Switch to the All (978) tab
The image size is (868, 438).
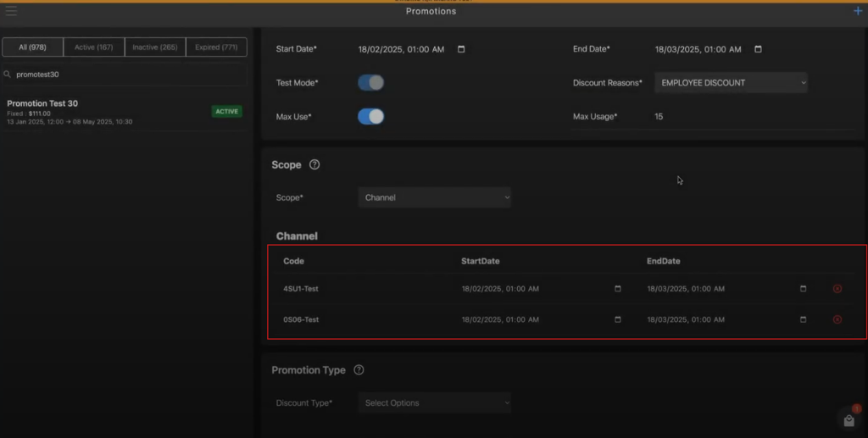pyautogui.click(x=33, y=47)
